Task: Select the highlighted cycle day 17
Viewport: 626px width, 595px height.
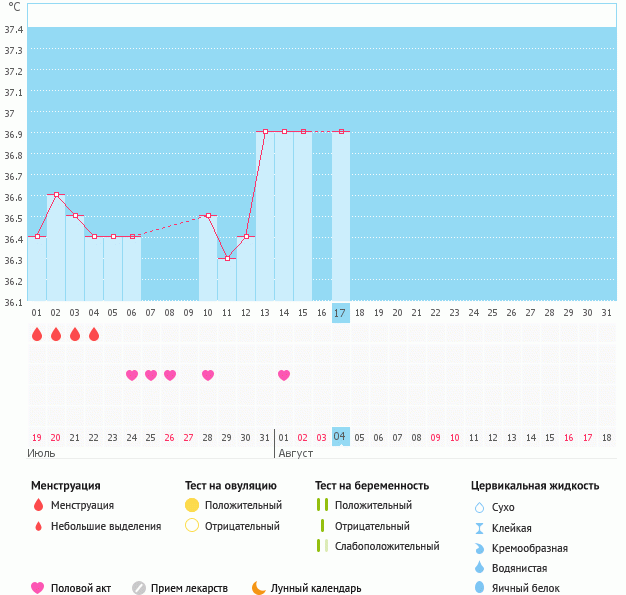Action: pyautogui.click(x=340, y=313)
